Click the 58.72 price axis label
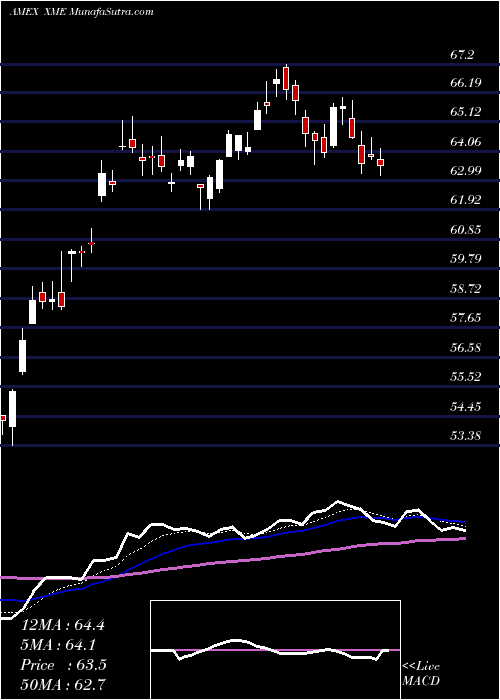 [466, 288]
